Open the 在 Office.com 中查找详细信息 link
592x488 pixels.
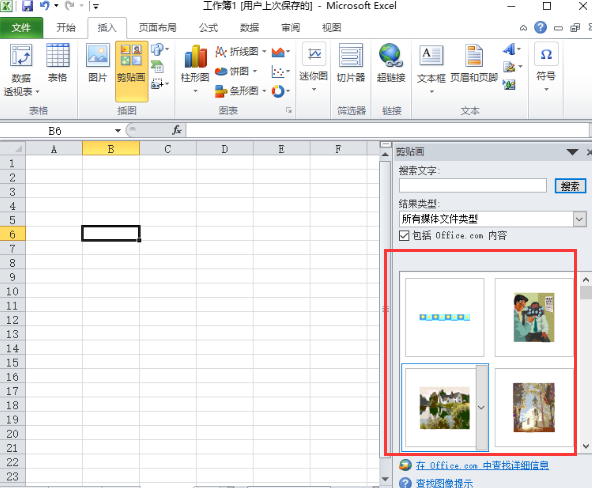click(x=482, y=465)
